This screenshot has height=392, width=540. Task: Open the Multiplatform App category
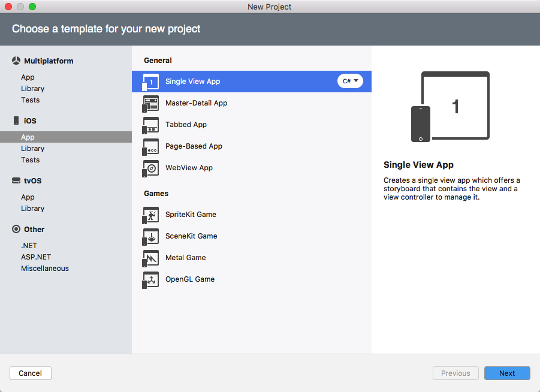click(28, 77)
